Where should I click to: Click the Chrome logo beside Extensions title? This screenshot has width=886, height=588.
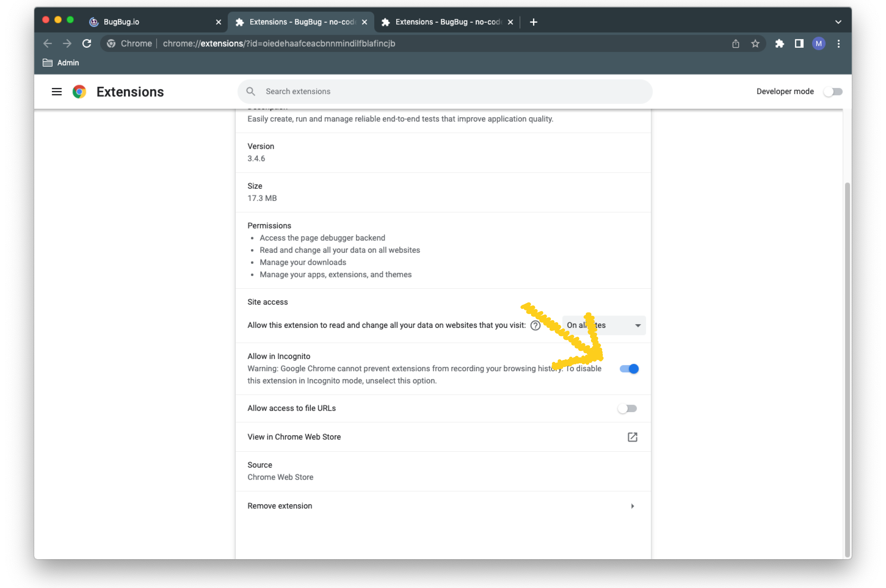pos(79,92)
